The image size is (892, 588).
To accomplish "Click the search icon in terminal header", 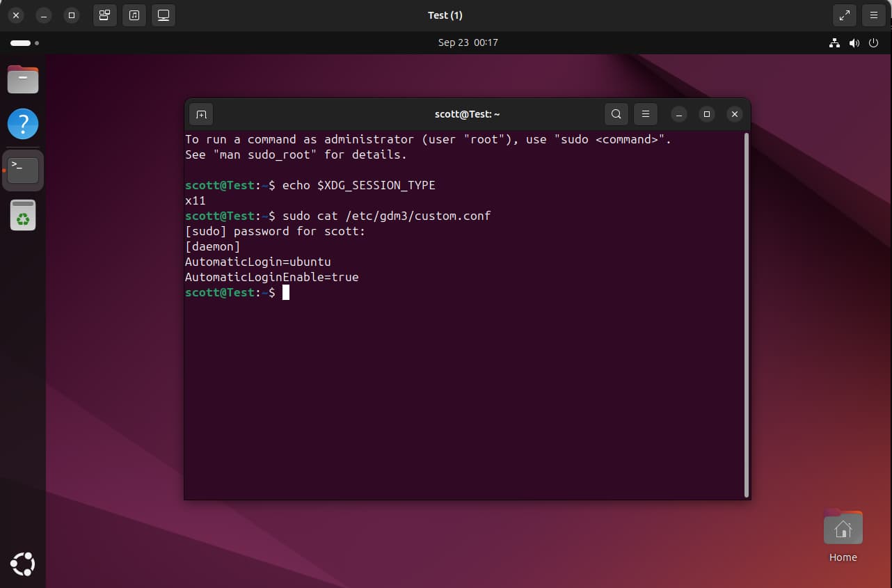I will coord(616,114).
